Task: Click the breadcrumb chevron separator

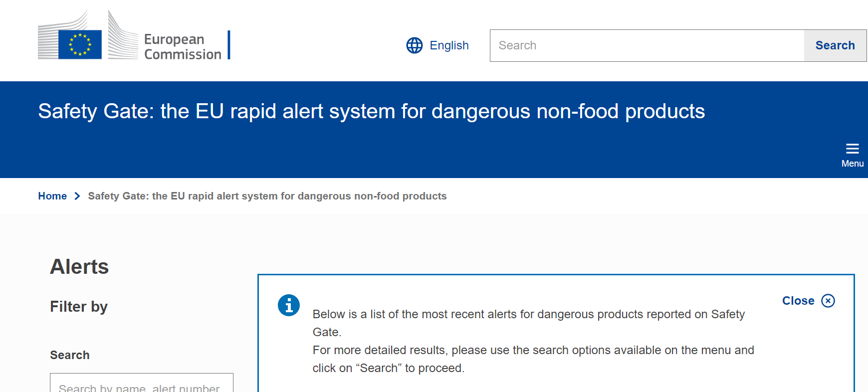Action: 77,196
